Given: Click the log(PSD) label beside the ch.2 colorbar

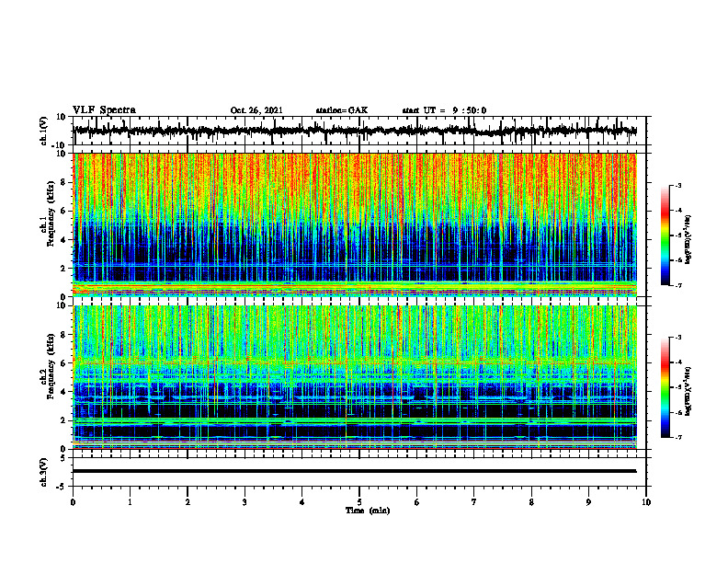Looking at the screenshot, I should click(x=688, y=391).
